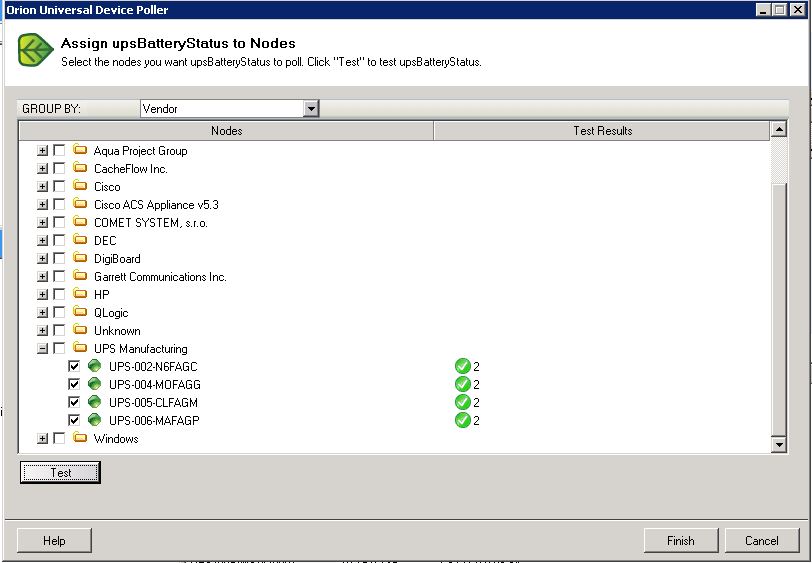Click the DigiBoard folder icon

(80, 258)
